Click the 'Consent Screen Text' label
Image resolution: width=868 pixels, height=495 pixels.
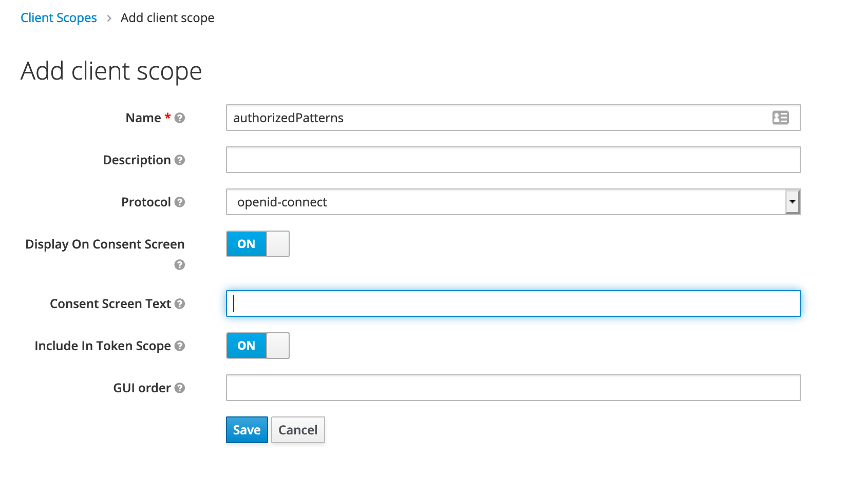(x=110, y=304)
